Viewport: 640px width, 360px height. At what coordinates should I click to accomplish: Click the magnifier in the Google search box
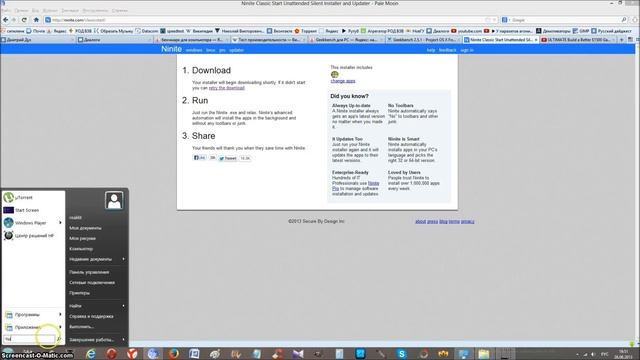tap(624, 20)
